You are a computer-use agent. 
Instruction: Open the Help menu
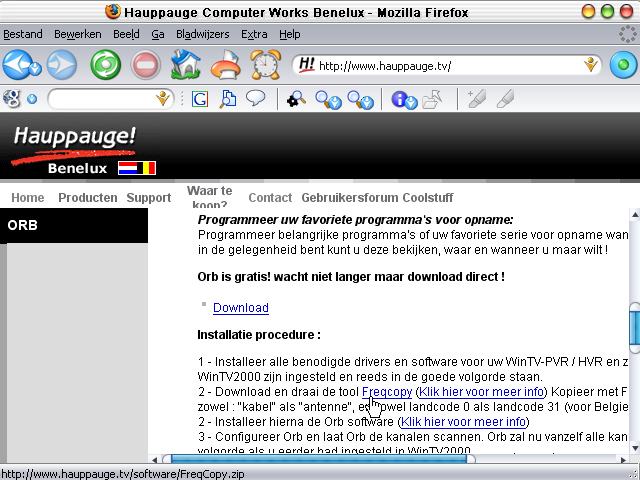[290, 34]
